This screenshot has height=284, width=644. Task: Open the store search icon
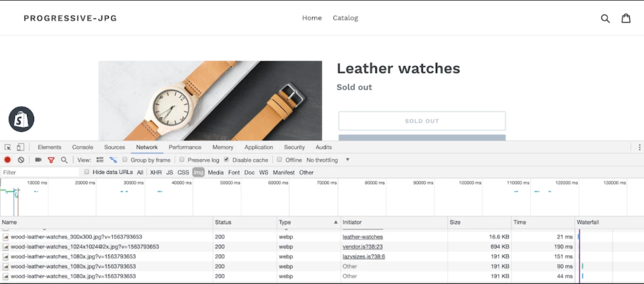[605, 18]
